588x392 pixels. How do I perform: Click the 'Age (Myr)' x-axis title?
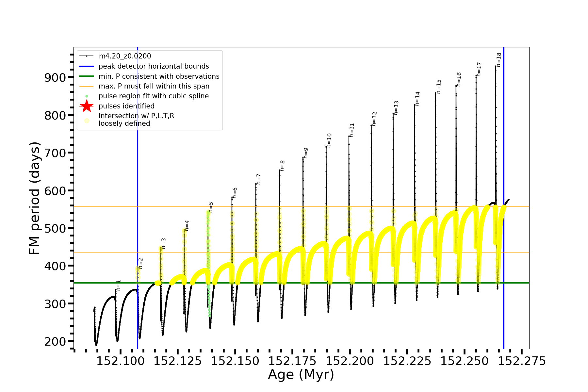(x=301, y=375)
